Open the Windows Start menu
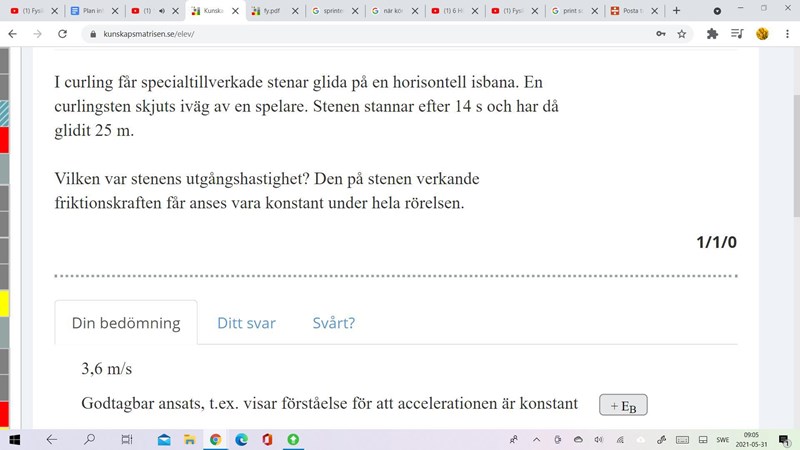The width and height of the screenshot is (800, 450). pyautogui.click(x=14, y=439)
